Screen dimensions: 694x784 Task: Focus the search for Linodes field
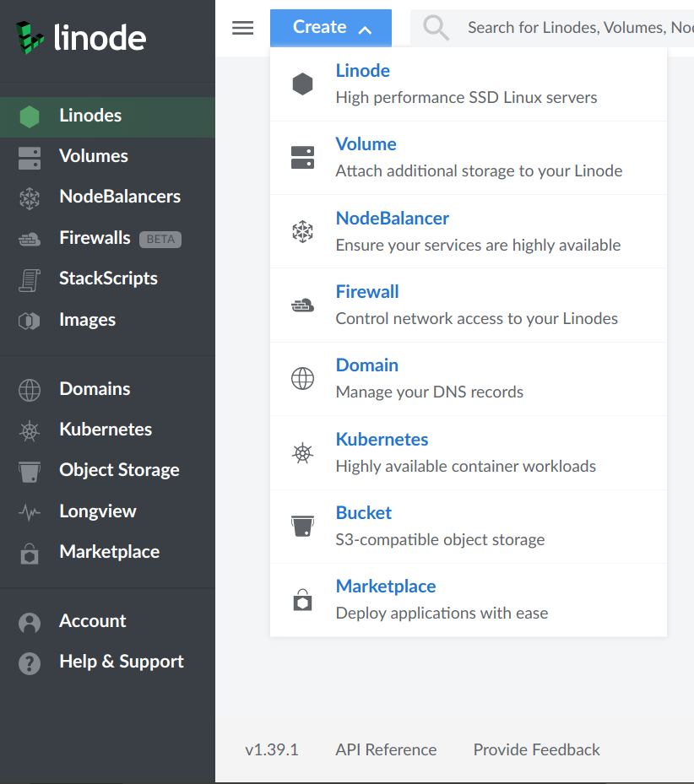click(552, 28)
